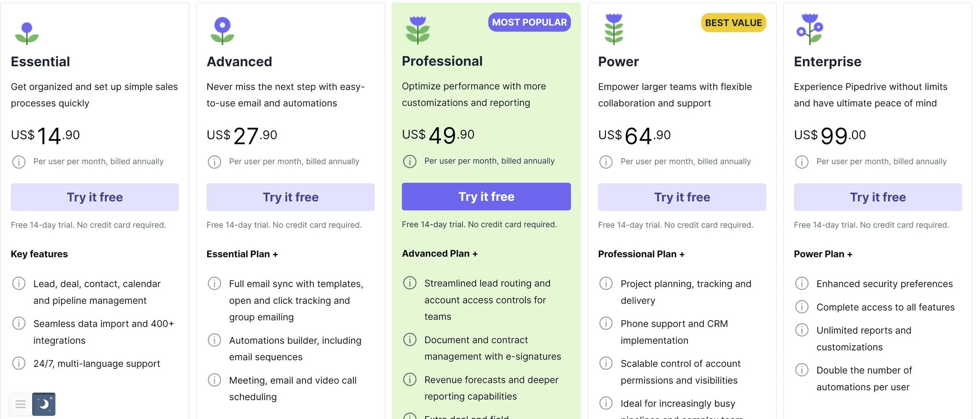Click info icon beside Essential billing note

coord(19,162)
